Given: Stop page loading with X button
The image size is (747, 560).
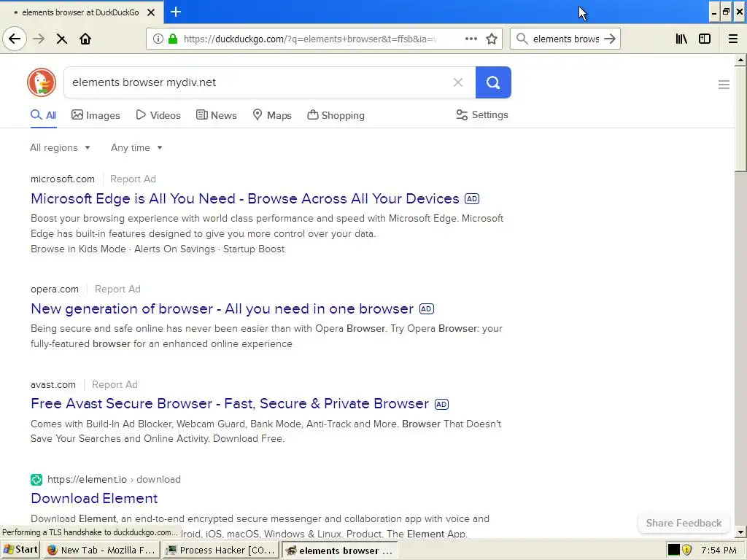Looking at the screenshot, I should [62, 39].
